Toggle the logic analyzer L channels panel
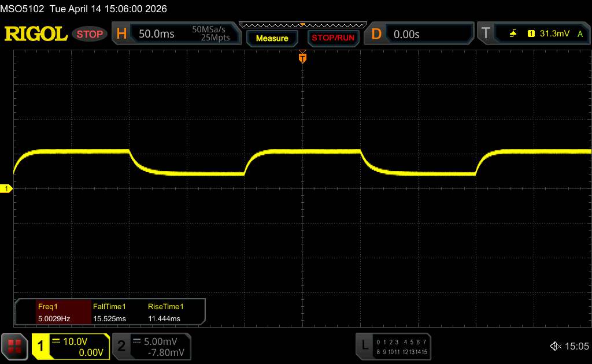 pyautogui.click(x=393, y=346)
